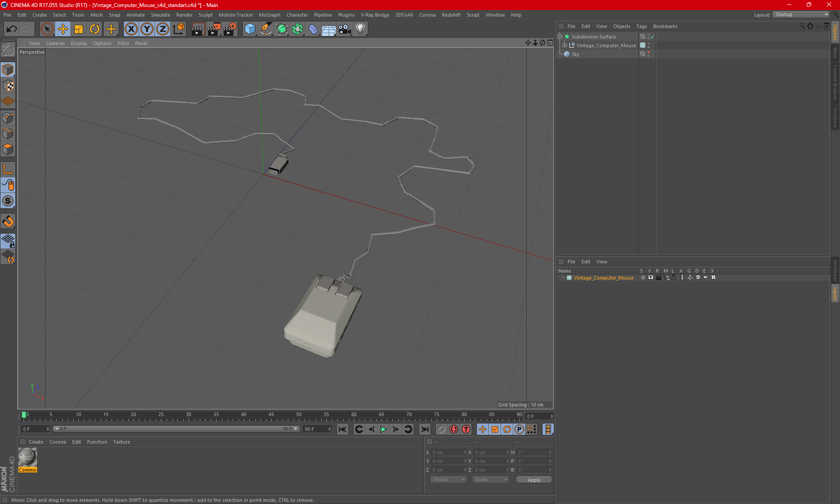Screen dimensions: 840x504
Task: Select the Move tool in top toolbar
Action: 63,29
